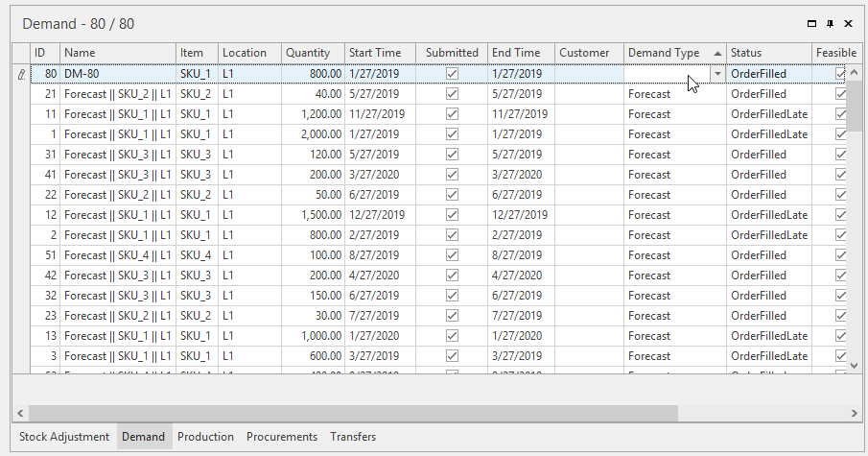The image size is (868, 456).
Task: Toggle Submitted checkbox for ID 23
Action: (453, 316)
